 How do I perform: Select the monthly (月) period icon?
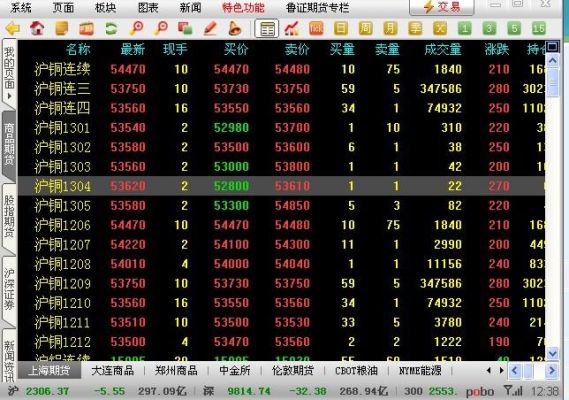tap(390, 28)
